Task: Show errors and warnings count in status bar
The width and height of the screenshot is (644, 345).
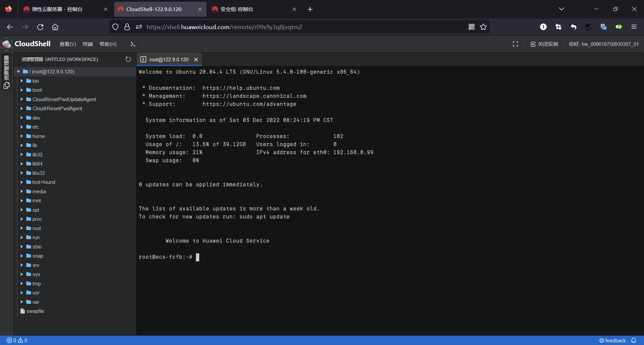Action: point(17,340)
